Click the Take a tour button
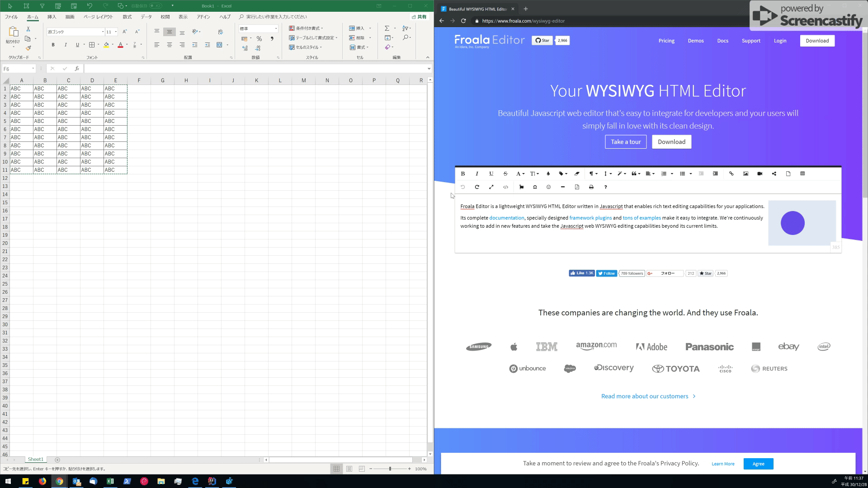Viewport: 868px width, 488px height. click(626, 142)
